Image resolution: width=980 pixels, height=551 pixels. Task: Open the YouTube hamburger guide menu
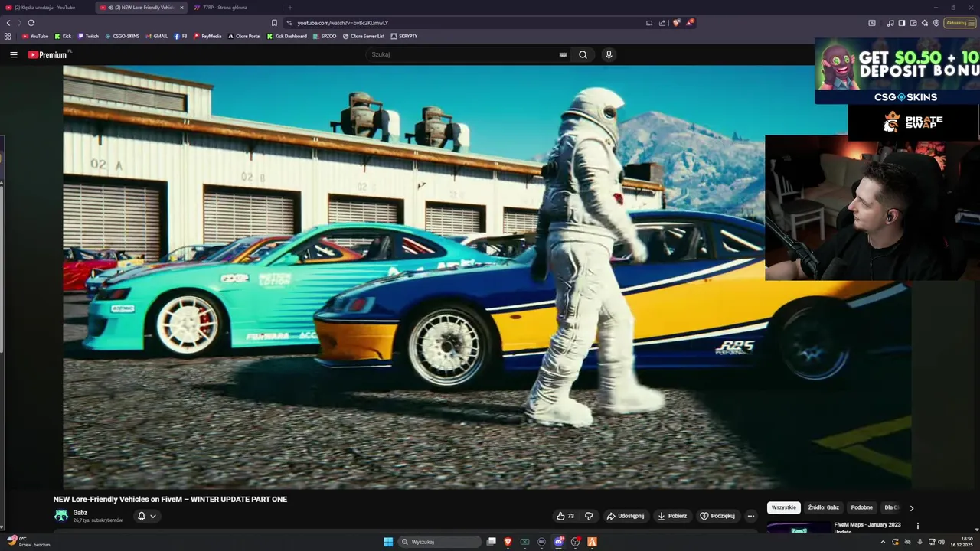(13, 54)
